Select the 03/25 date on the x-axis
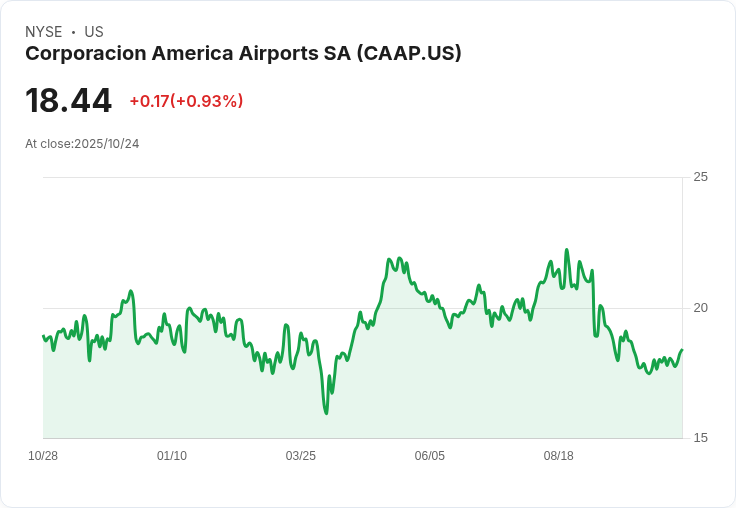The width and height of the screenshot is (736, 508). click(x=300, y=456)
